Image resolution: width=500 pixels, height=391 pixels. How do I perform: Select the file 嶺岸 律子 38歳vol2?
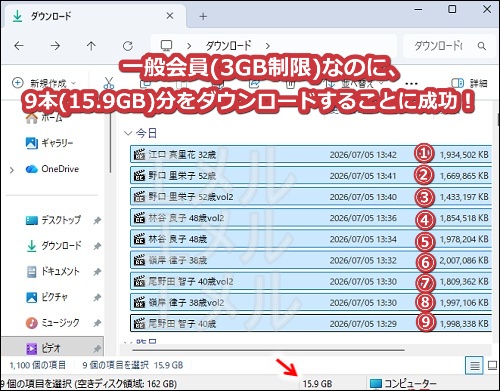[x=311, y=302]
